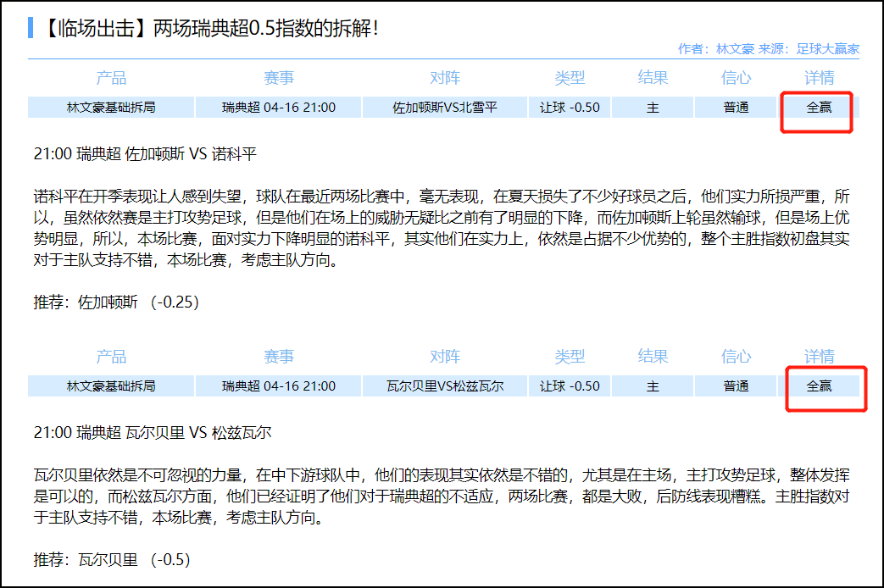Click 瑞典超 04-16 21:00 in second table
The image size is (884, 588).
click(279, 386)
